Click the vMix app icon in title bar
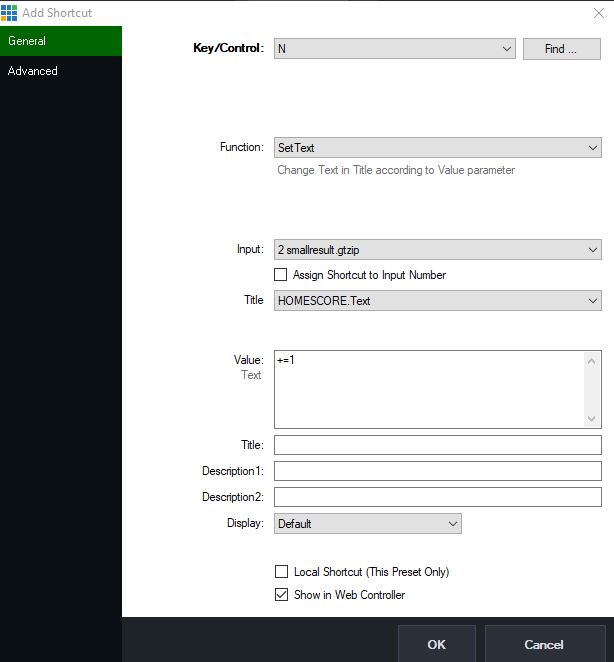614x662 pixels. pos(9,12)
